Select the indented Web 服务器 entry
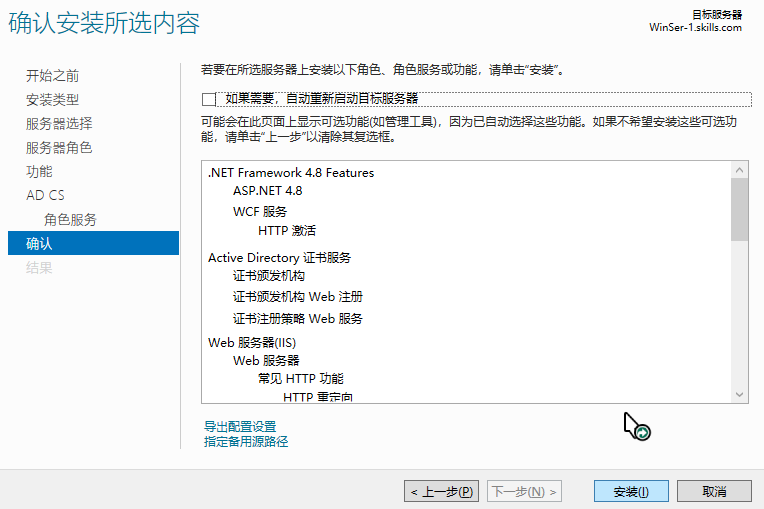 266,361
